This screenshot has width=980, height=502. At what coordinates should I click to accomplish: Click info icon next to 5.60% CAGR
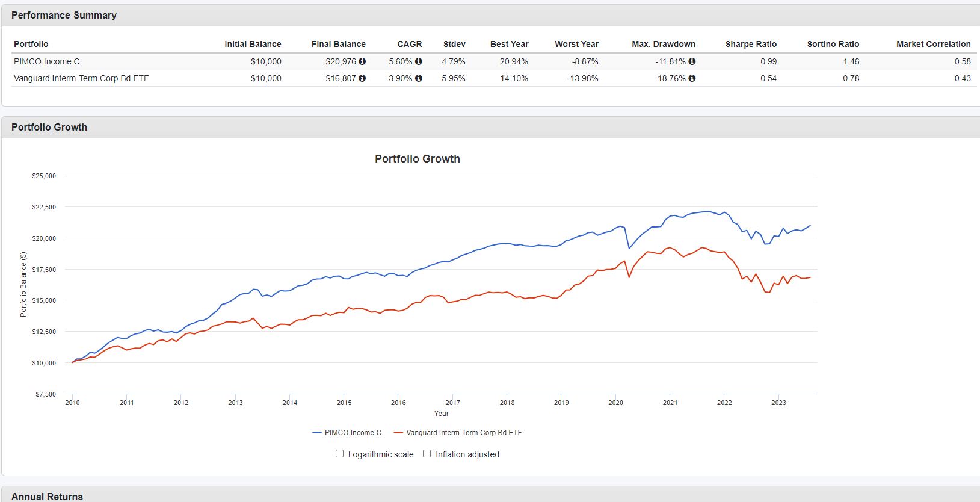click(x=419, y=61)
